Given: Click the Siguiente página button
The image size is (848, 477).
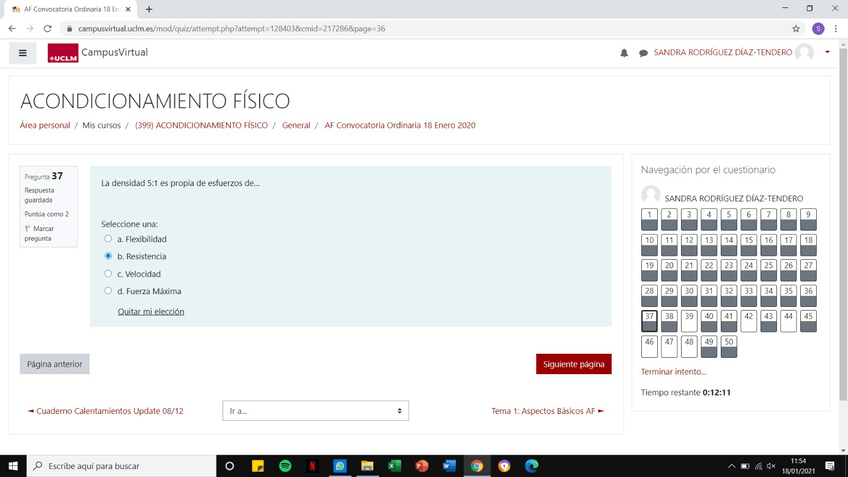Looking at the screenshot, I should click(574, 364).
